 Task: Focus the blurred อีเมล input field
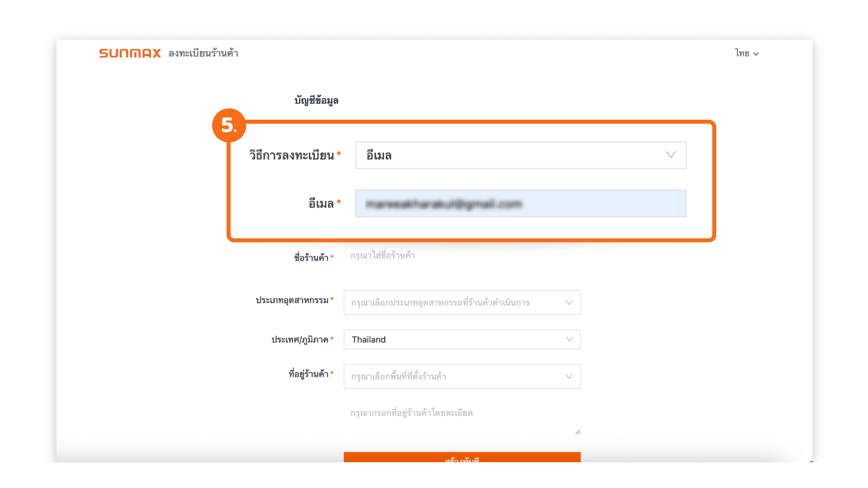pos(520,204)
